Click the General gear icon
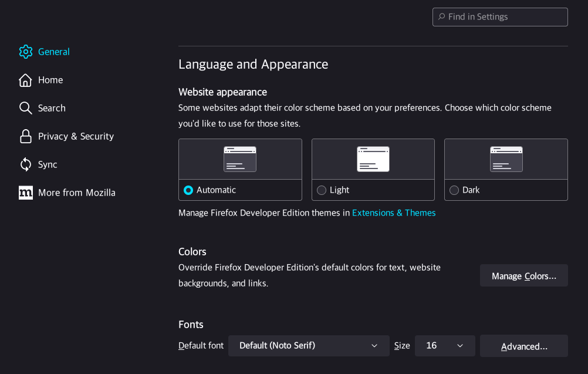Image resolution: width=588 pixels, height=374 pixels. [25, 52]
